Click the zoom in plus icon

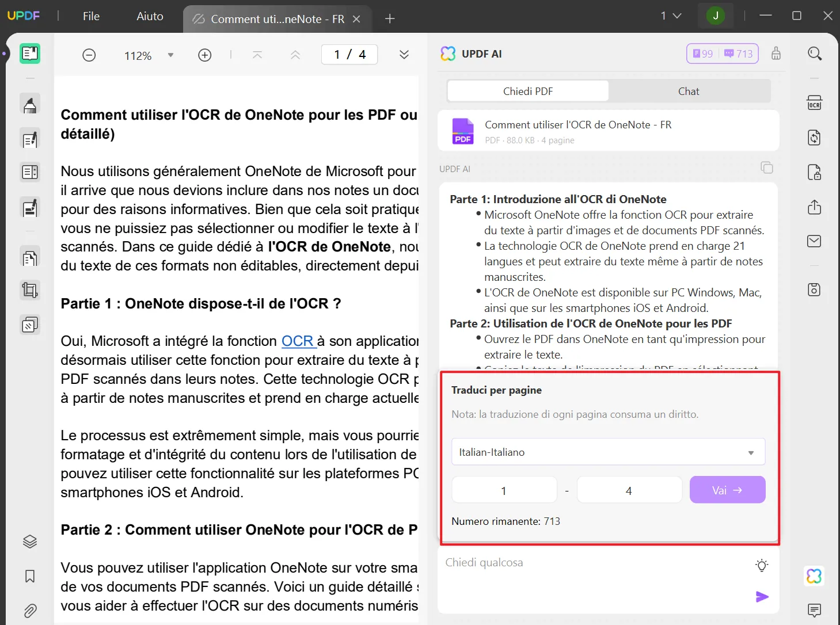(x=205, y=55)
